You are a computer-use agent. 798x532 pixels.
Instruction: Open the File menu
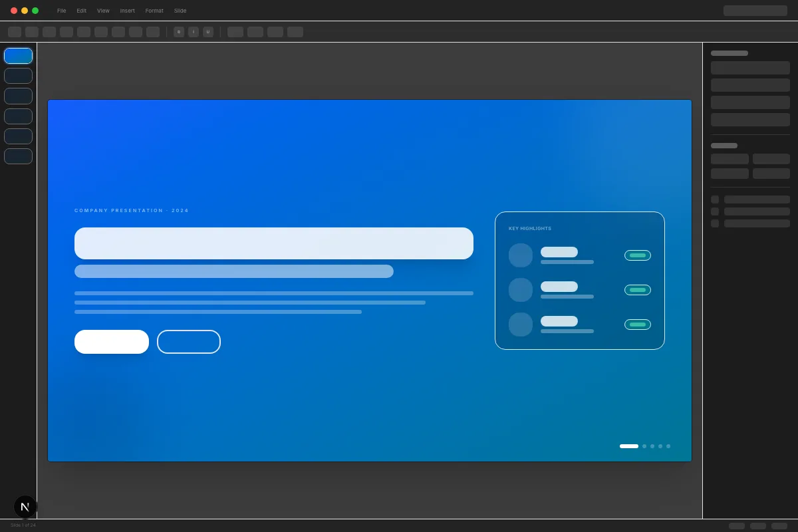coord(61,11)
